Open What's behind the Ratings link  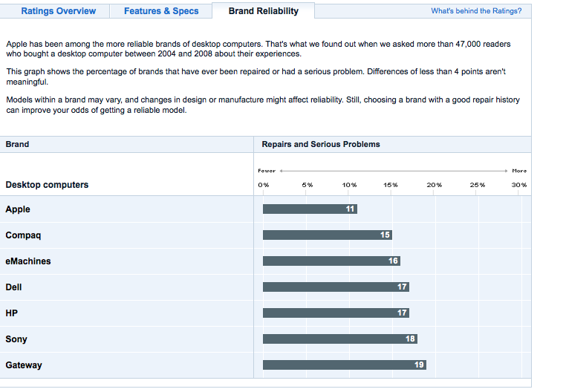click(476, 11)
